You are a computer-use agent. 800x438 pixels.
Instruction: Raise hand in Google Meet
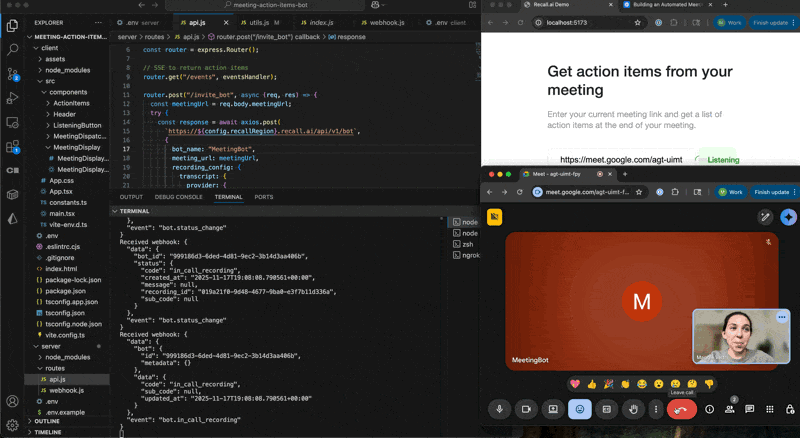click(633, 409)
